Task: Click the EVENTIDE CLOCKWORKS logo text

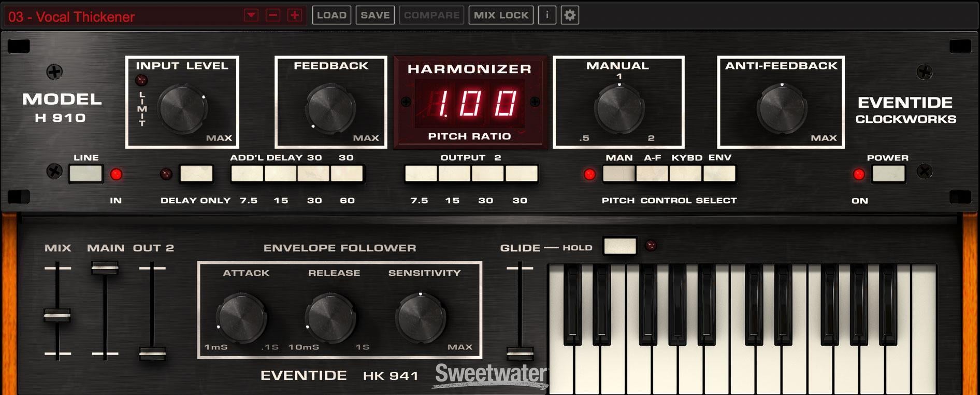Action: click(905, 110)
